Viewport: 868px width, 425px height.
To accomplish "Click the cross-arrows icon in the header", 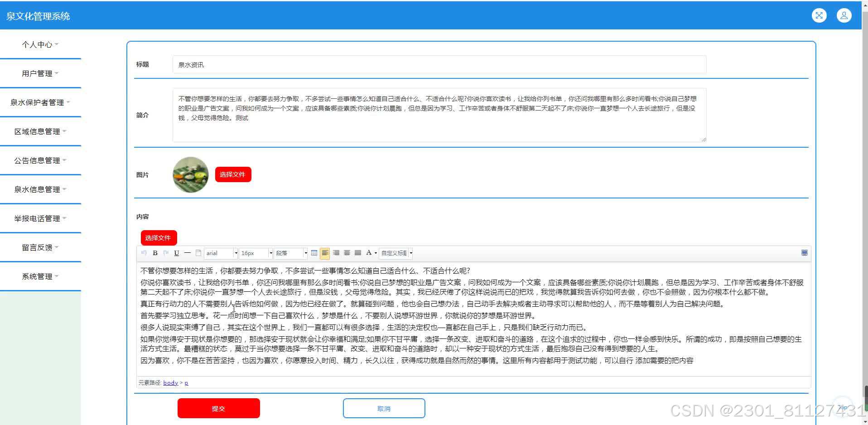I will [x=819, y=15].
